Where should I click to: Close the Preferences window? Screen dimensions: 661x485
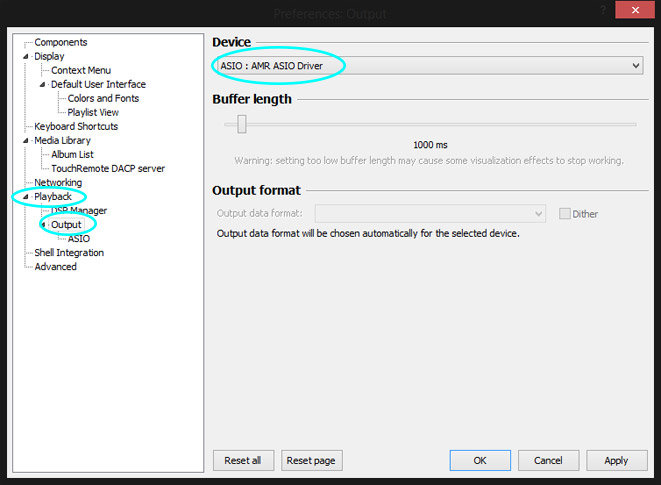[x=630, y=10]
